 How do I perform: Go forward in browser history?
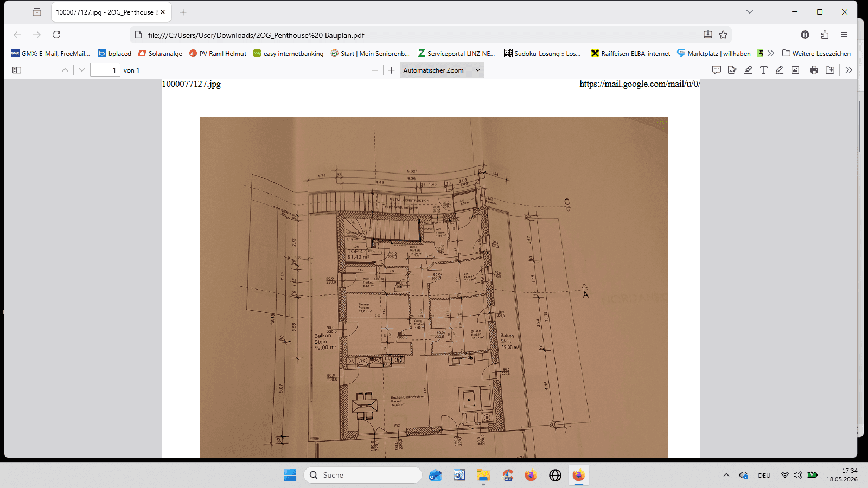[x=37, y=35]
